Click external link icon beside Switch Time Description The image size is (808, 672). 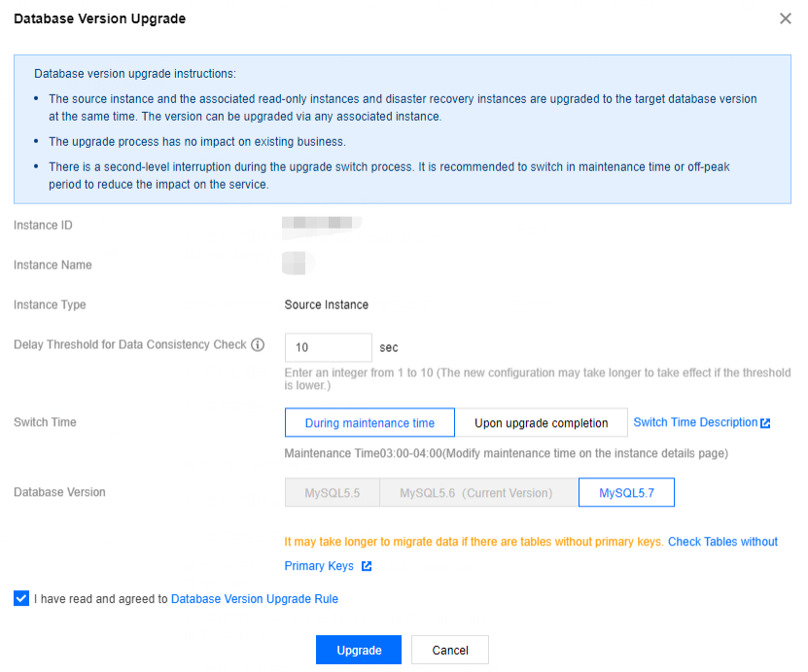[765, 423]
